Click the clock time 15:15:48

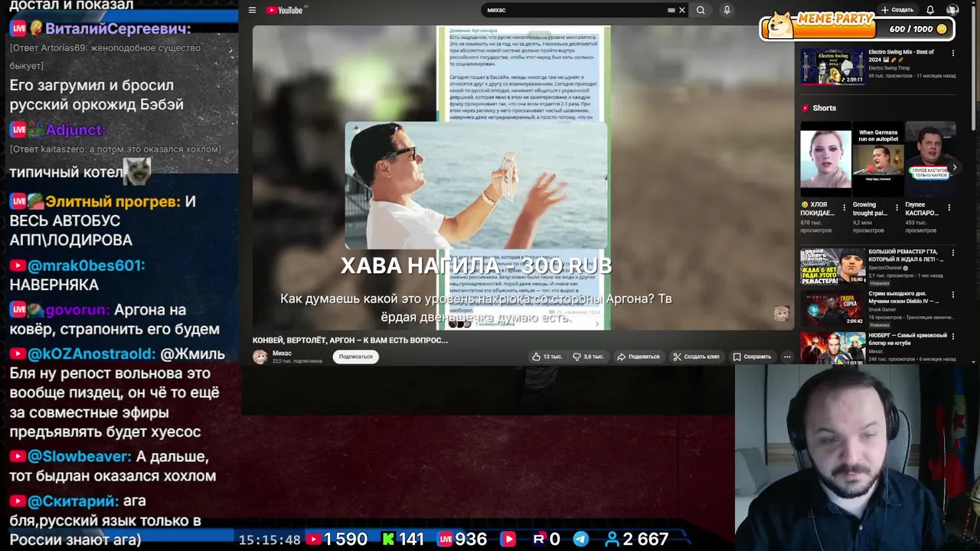(269, 540)
